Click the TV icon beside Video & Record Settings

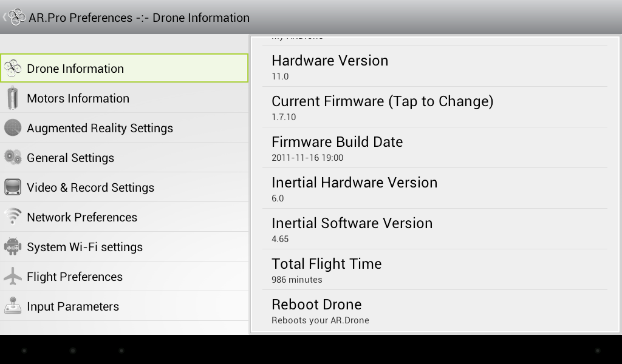[13, 187]
